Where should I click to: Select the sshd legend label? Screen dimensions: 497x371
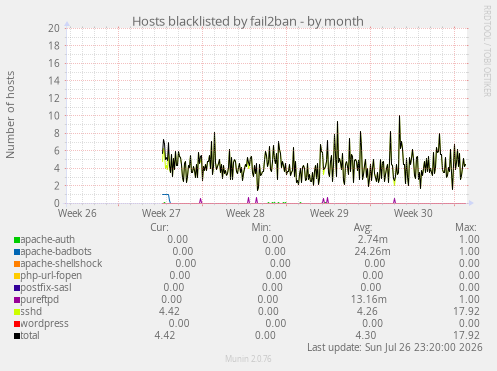click(31, 311)
